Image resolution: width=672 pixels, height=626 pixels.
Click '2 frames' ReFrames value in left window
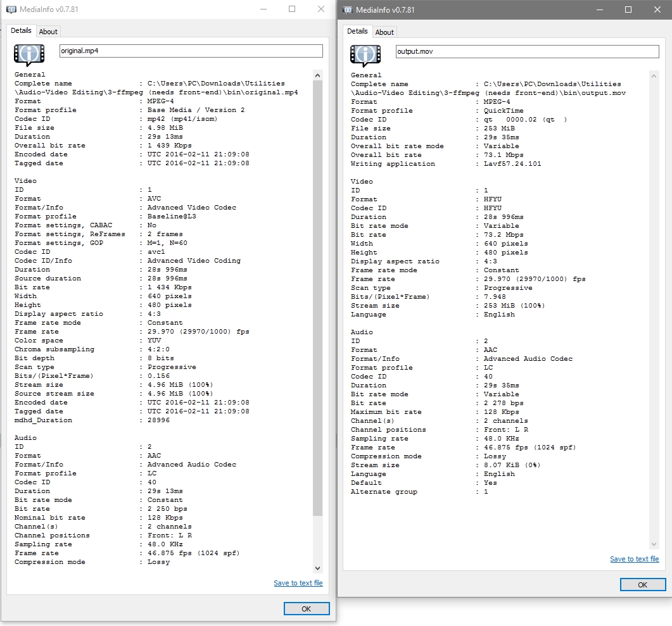[x=165, y=234]
